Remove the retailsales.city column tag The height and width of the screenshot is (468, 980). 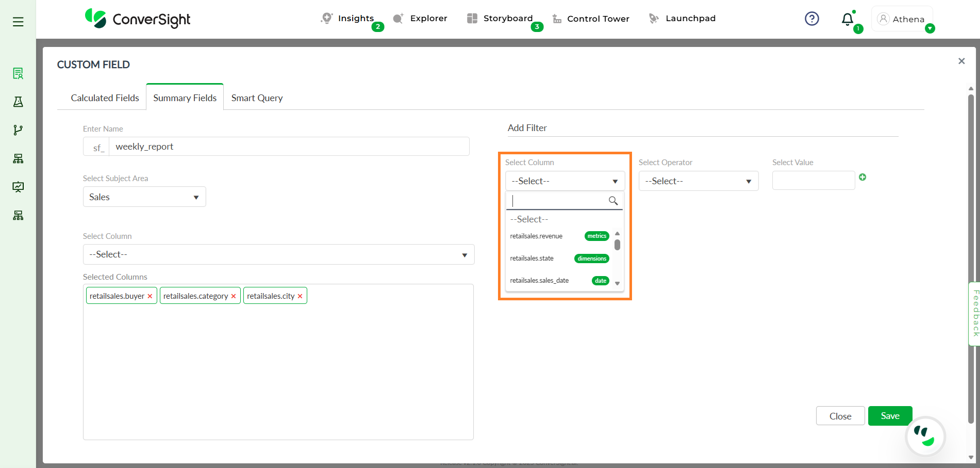click(x=300, y=296)
